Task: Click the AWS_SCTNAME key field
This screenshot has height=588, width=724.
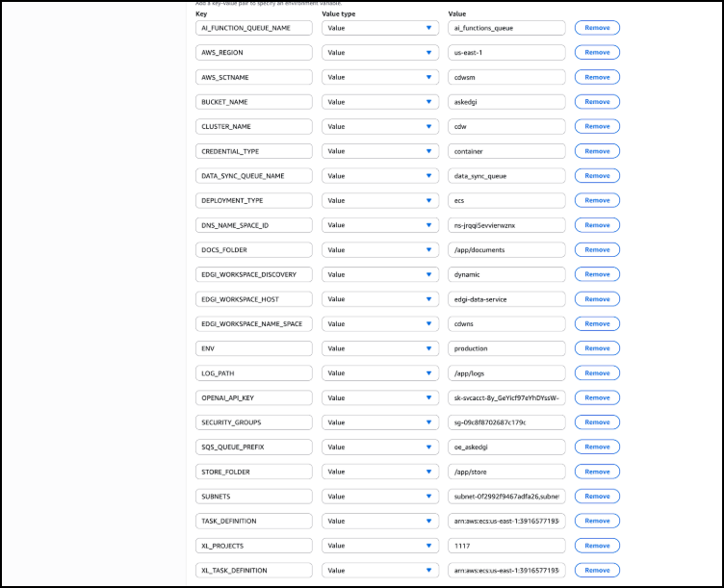Action: click(254, 77)
